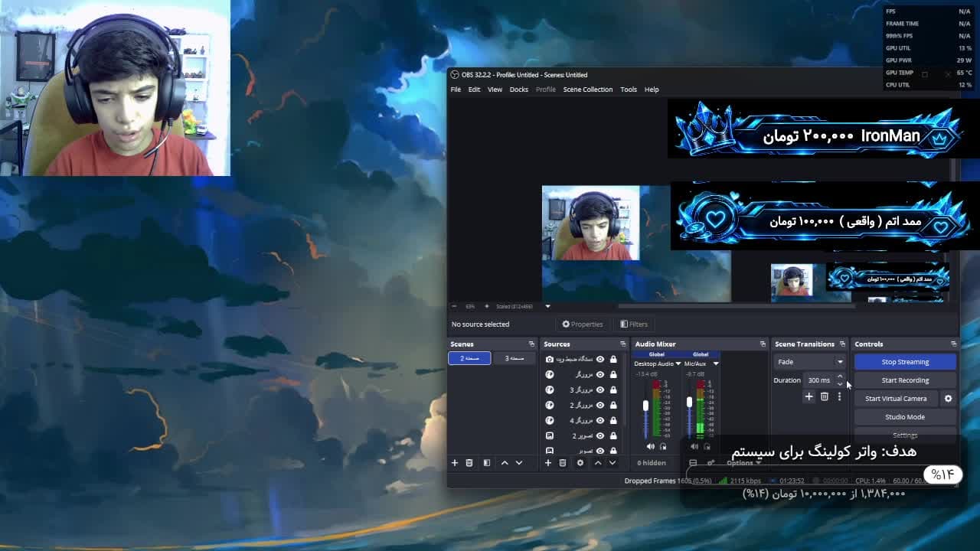This screenshot has width=980, height=551.
Task: Open the Mic/Aux dropdown arrow
Action: click(715, 364)
